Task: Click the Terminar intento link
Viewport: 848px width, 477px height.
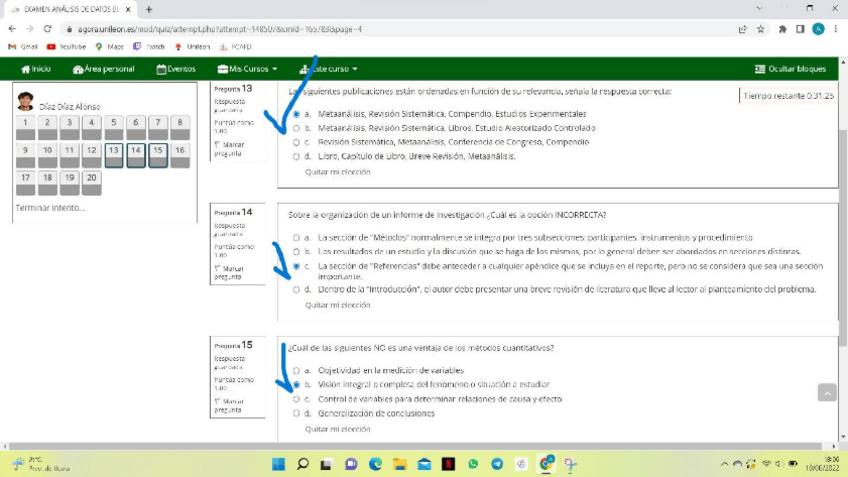Action: (50, 208)
